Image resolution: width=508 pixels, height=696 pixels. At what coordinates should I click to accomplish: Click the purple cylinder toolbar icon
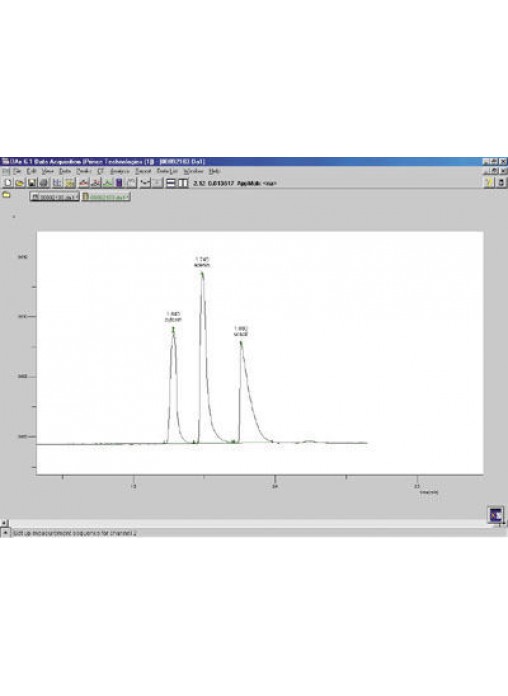(119, 183)
